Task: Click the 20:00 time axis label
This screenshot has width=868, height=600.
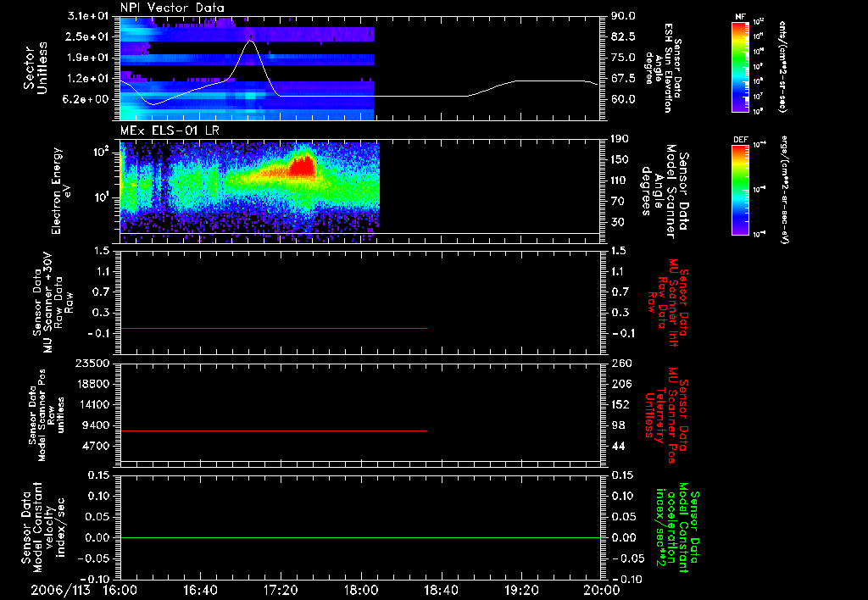Action: click(x=602, y=591)
